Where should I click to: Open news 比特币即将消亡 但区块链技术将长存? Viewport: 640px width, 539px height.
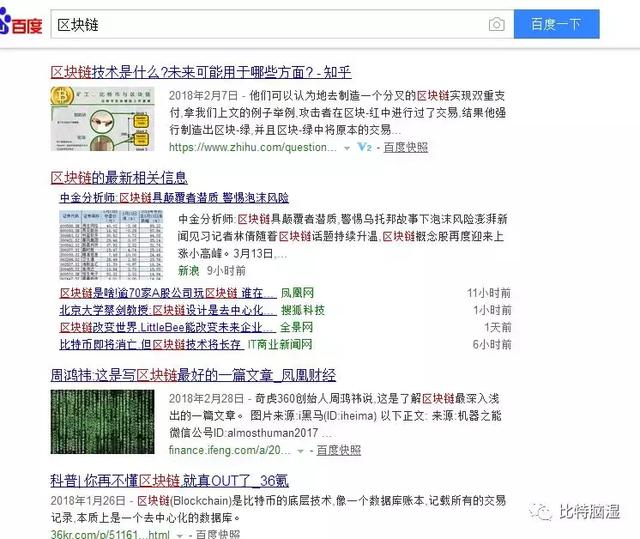tap(151, 344)
